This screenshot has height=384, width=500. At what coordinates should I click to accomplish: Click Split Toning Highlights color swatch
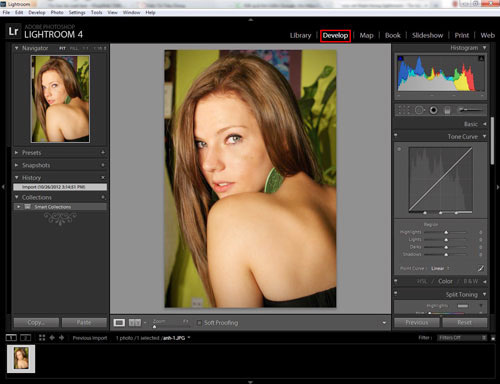(x=463, y=306)
